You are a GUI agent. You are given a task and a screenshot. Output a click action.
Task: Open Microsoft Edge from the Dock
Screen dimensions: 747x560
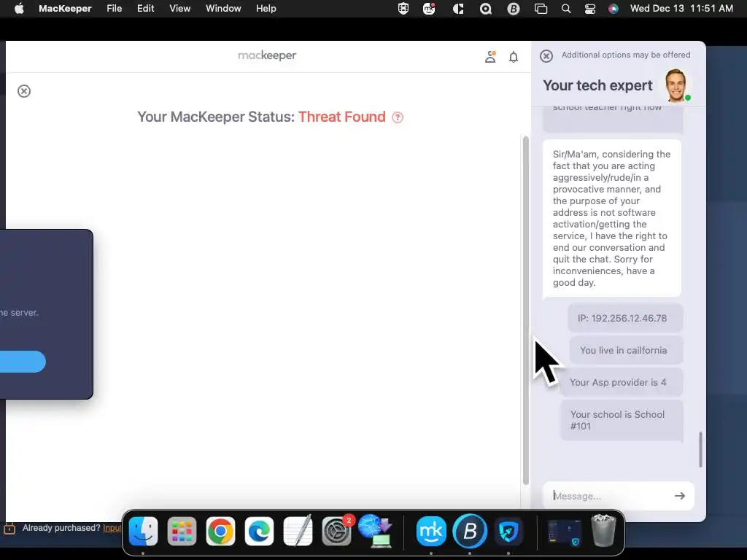(x=259, y=531)
